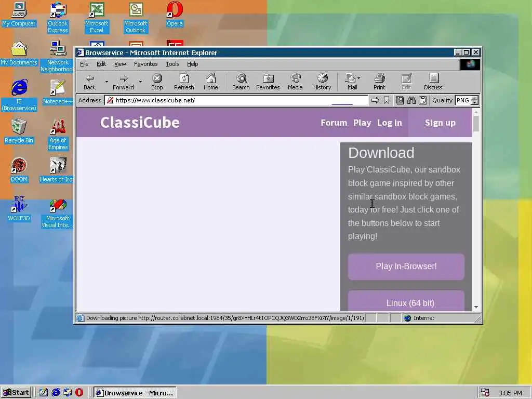The height and width of the screenshot is (399, 532).
Task: Open the My Computer desktop icon
Action: pos(19,14)
